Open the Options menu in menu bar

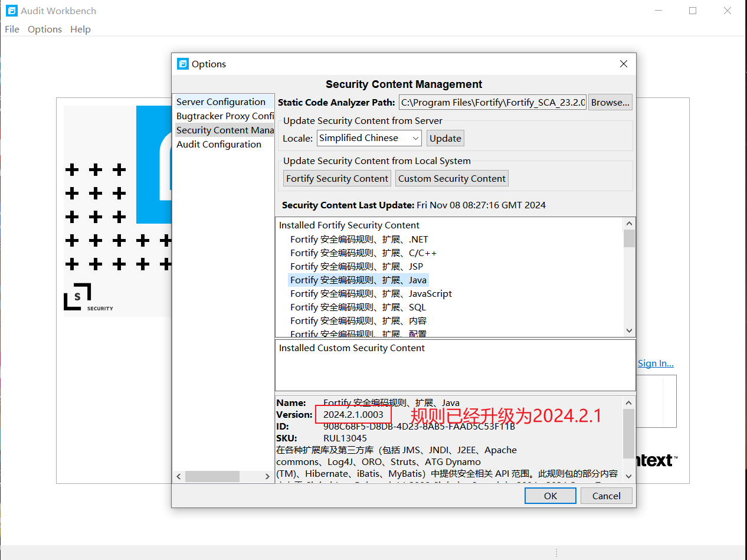click(x=45, y=29)
